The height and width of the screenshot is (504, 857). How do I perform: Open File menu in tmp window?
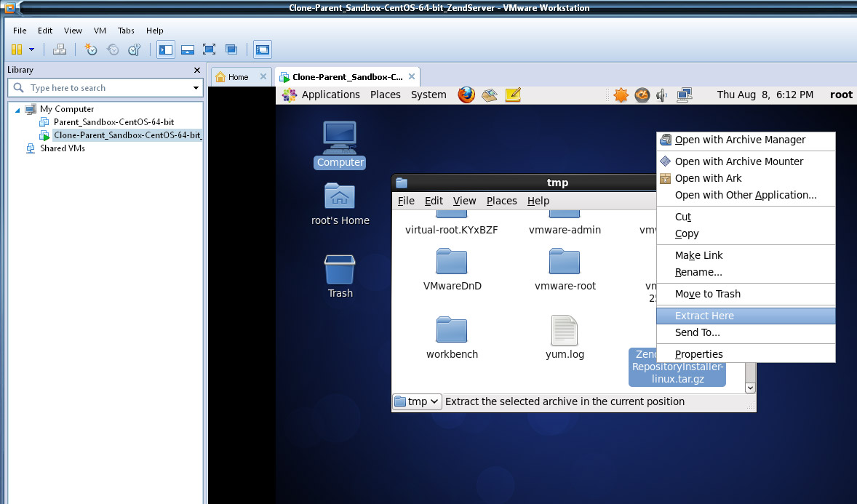[406, 201]
